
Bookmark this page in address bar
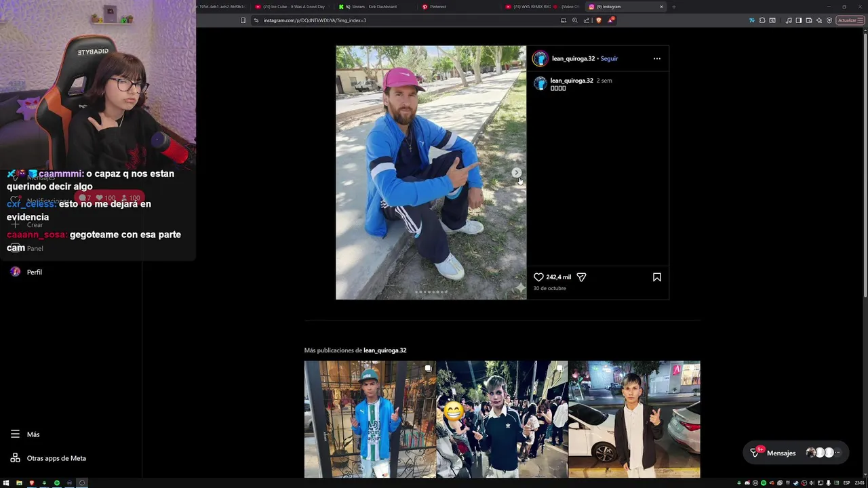(x=243, y=20)
